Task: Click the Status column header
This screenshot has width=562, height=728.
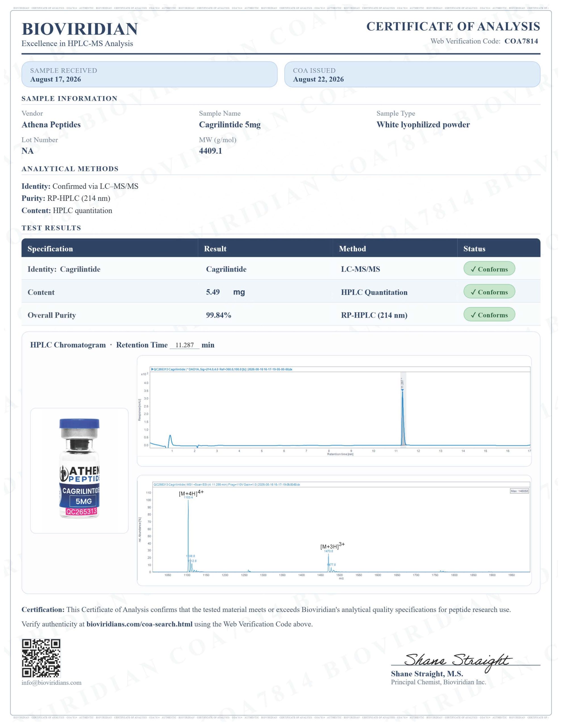Action: [474, 249]
